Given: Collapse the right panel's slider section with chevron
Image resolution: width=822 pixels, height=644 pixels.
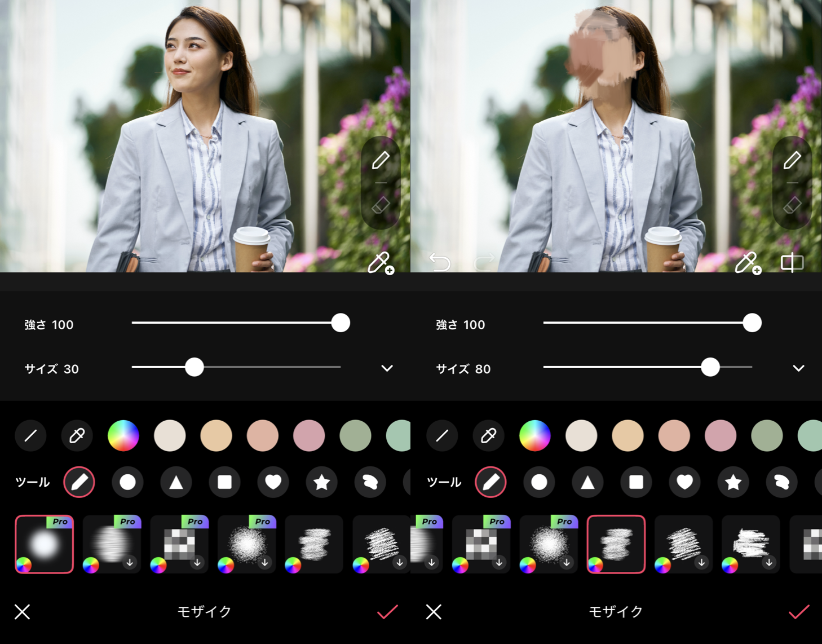Looking at the screenshot, I should tap(798, 368).
